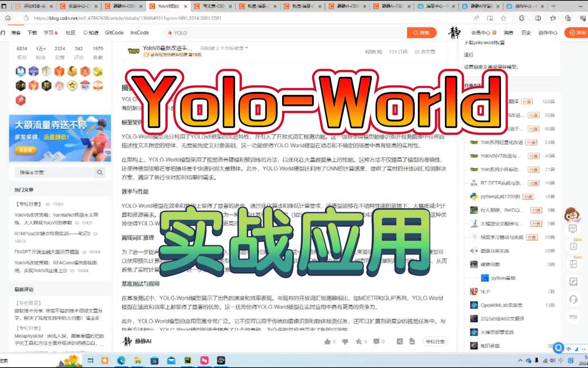Open column NLP
The height and width of the screenshot is (368, 588).
(x=485, y=291)
